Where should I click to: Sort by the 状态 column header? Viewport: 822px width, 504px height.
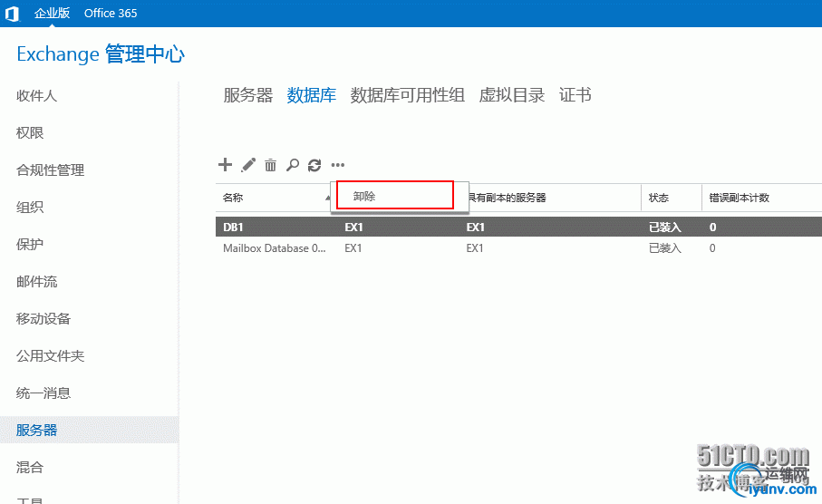click(659, 198)
